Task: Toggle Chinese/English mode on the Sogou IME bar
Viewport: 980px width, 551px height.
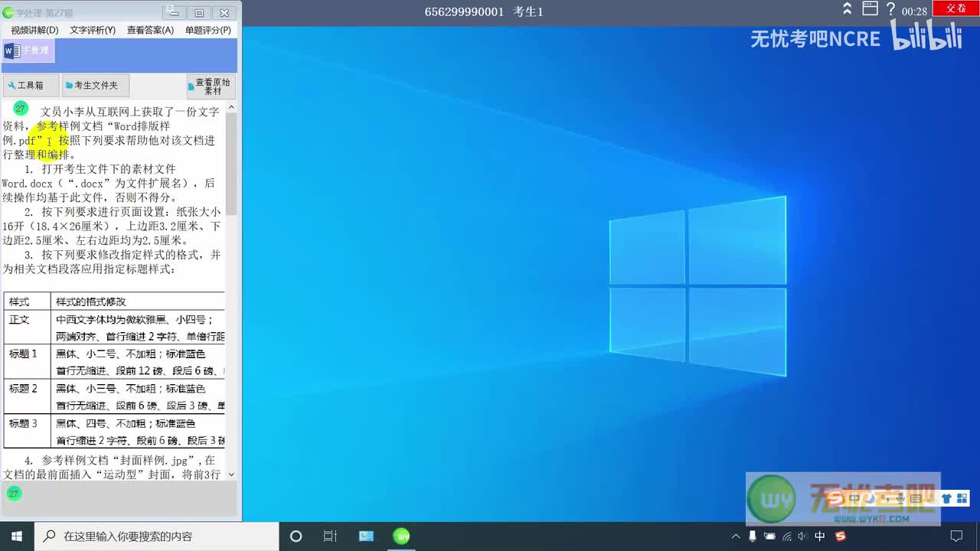Action: [x=854, y=499]
